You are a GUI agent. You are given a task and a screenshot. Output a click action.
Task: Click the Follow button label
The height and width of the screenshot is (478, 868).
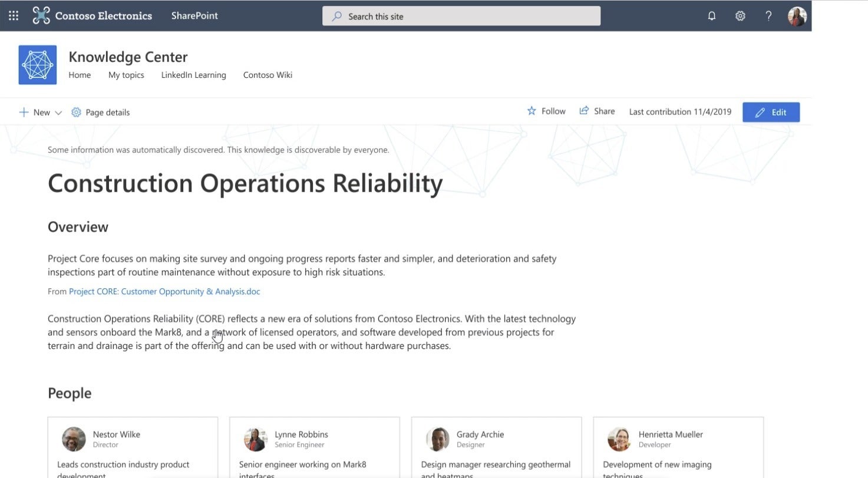point(553,111)
